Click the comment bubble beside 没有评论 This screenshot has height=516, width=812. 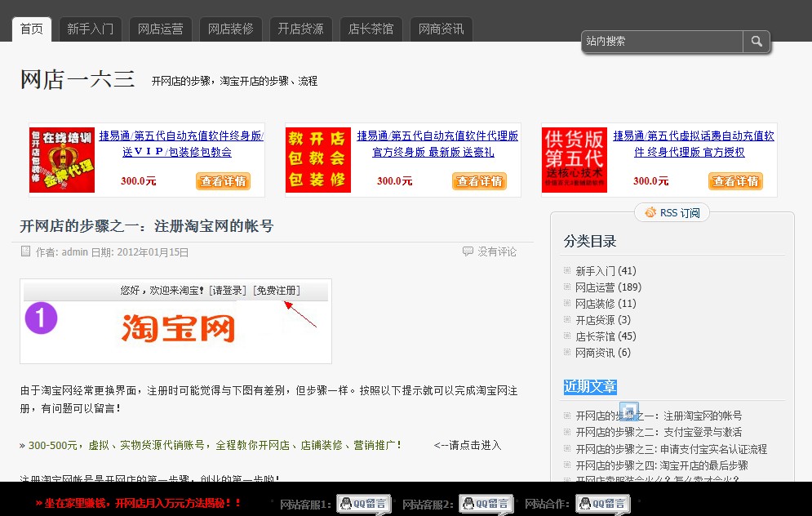(x=468, y=251)
